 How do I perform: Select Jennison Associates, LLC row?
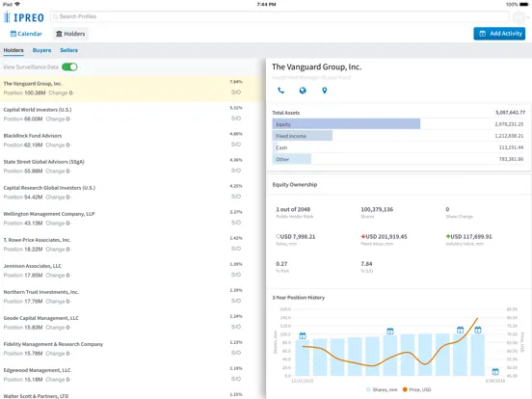[132, 271]
